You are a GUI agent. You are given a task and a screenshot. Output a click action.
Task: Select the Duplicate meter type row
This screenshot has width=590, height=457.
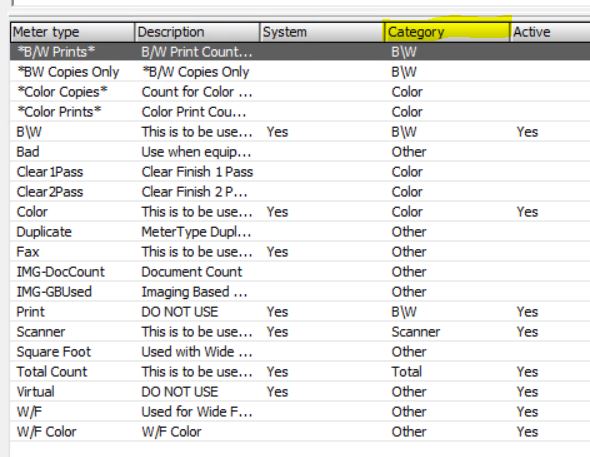tap(300, 232)
